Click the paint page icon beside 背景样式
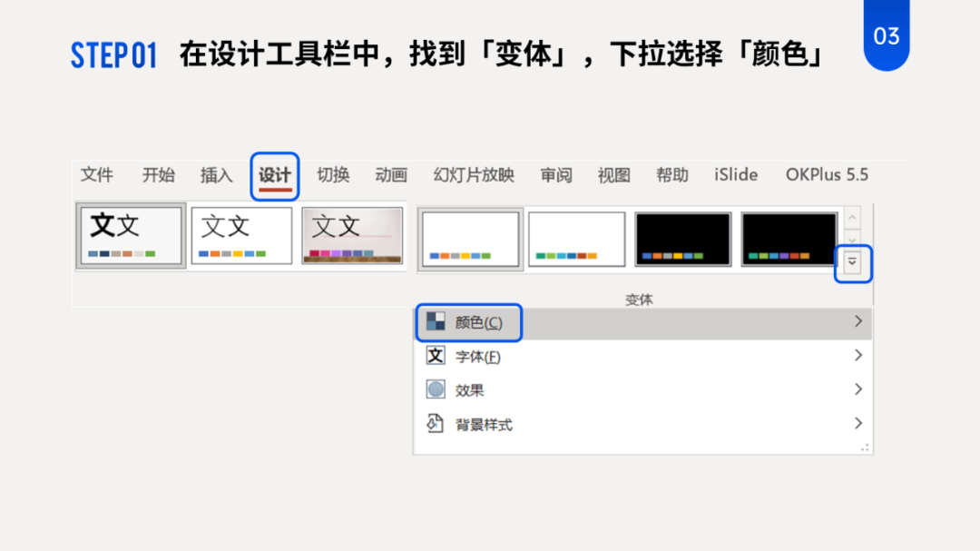This screenshot has height=551, width=980. point(436,423)
